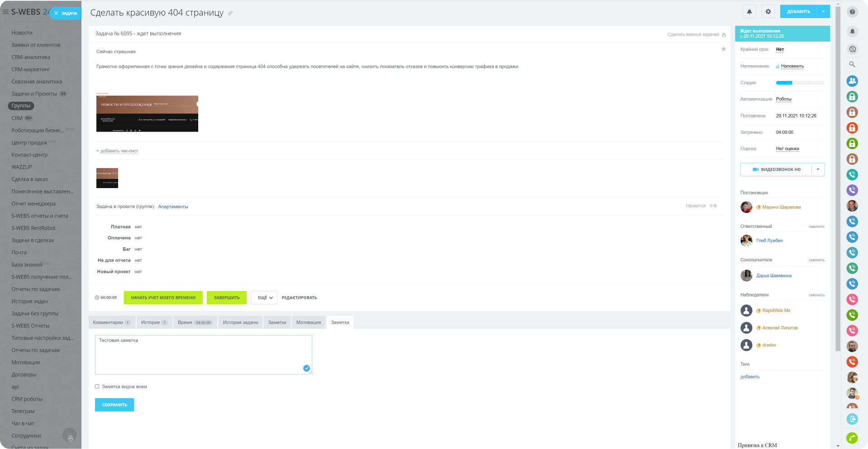Open the История задачи tab
Screen dimensions: 868x449
point(240,322)
